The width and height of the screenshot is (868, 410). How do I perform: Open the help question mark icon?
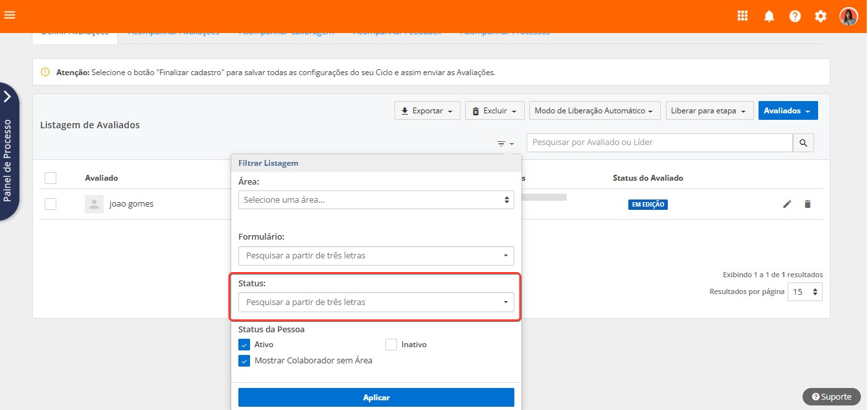[x=795, y=16]
